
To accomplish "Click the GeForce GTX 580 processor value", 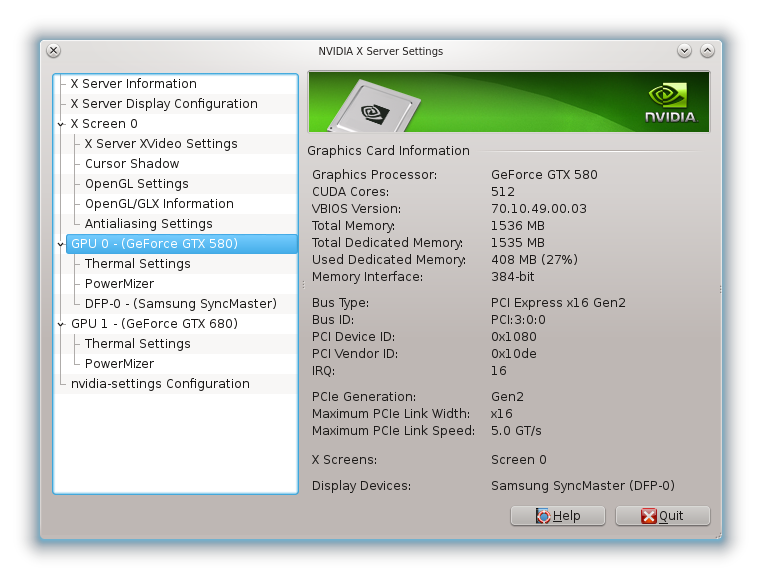I will point(544,175).
